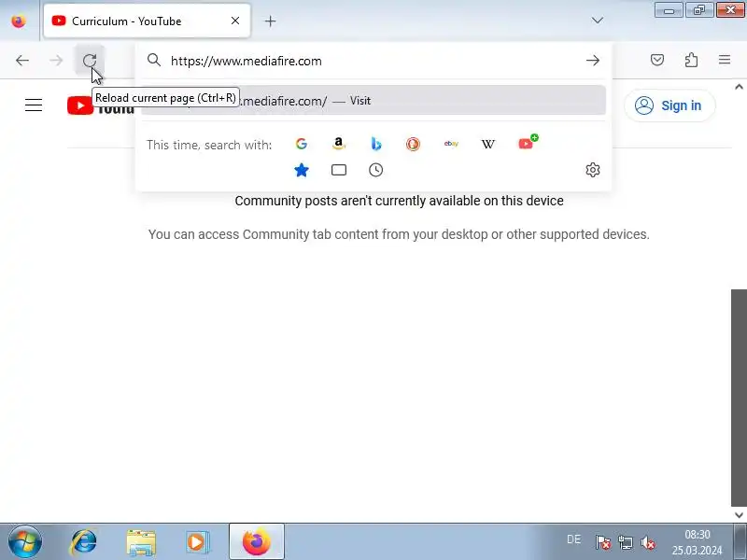Open the Firefox application menu
This screenshot has width=747, height=560.
pos(725,60)
